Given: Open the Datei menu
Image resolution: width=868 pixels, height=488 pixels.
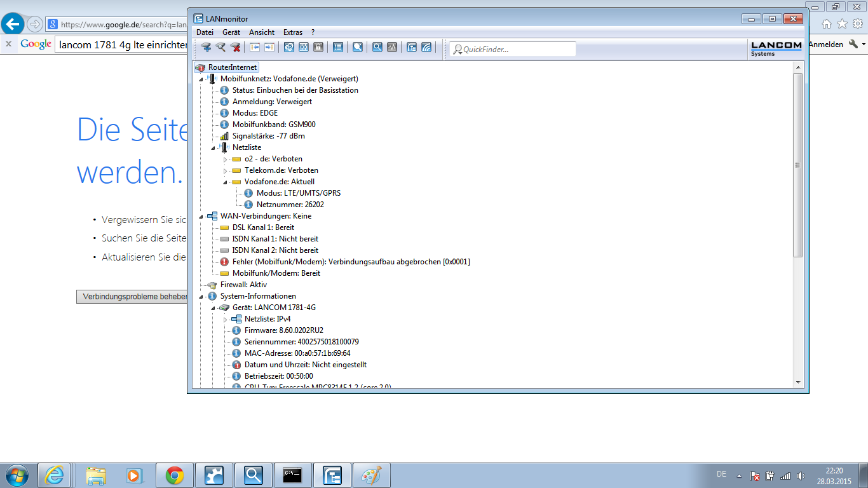Looking at the screenshot, I should (x=205, y=32).
